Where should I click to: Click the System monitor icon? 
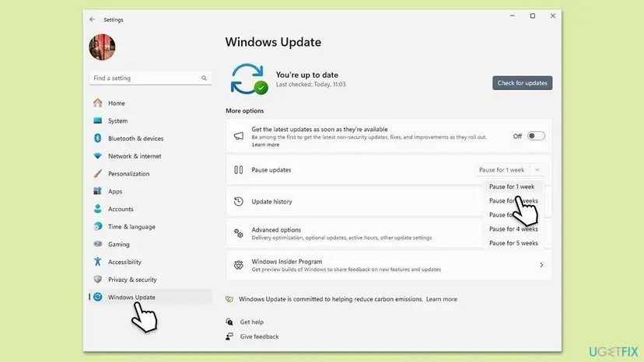pos(97,120)
